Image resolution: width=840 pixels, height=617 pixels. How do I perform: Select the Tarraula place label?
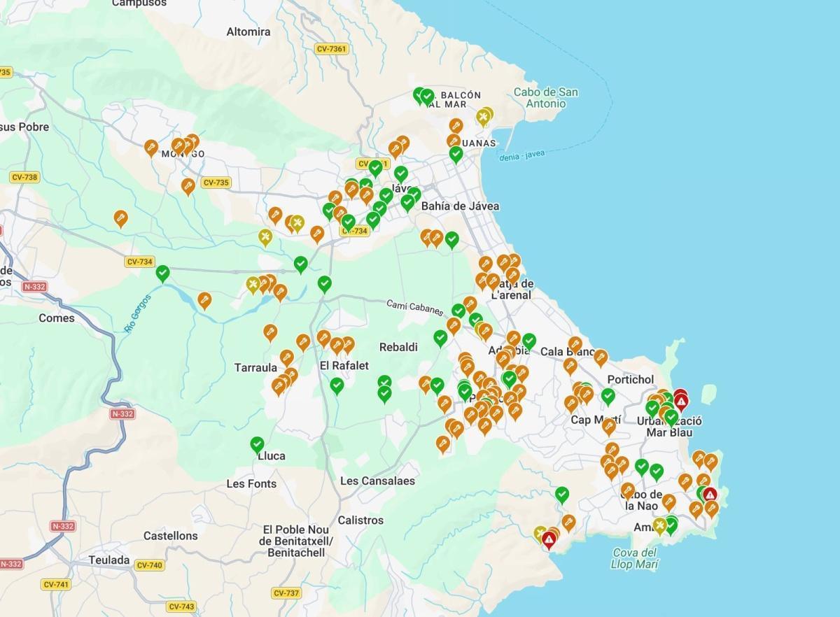click(x=255, y=368)
